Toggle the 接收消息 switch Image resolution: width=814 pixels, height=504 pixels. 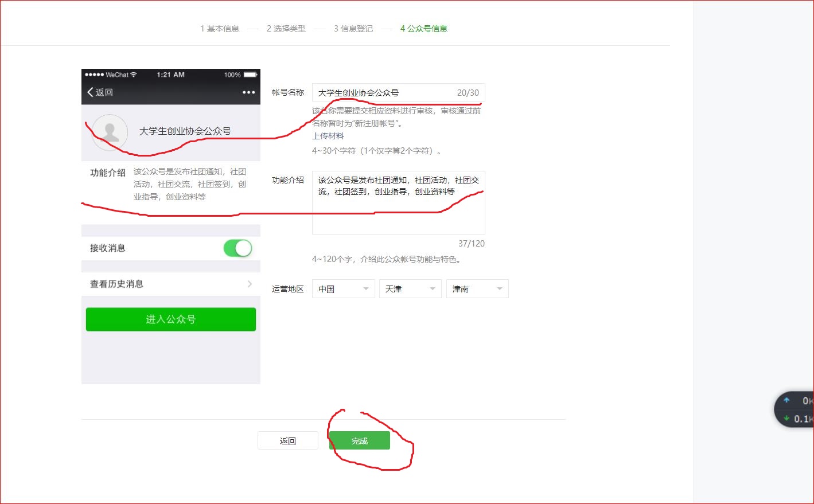pyautogui.click(x=237, y=248)
